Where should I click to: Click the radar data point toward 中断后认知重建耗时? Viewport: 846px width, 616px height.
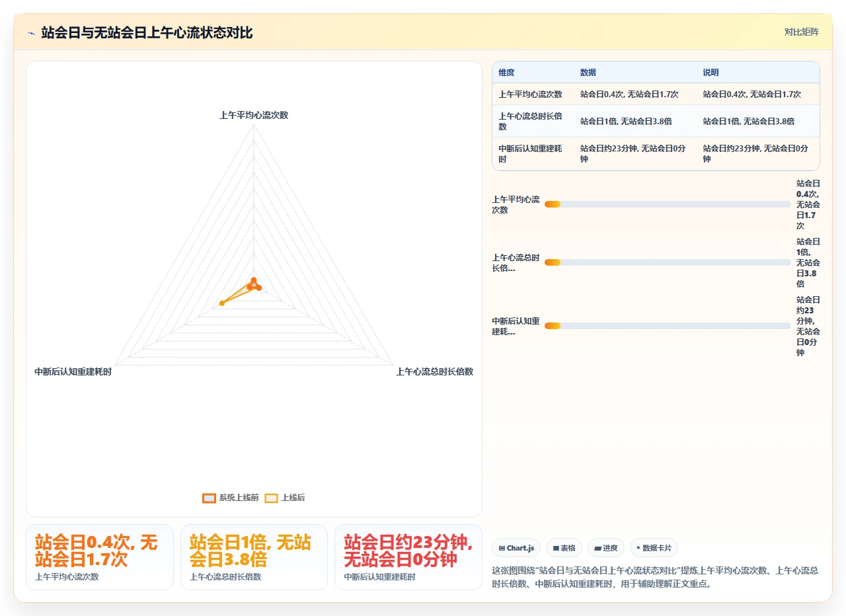tap(222, 303)
